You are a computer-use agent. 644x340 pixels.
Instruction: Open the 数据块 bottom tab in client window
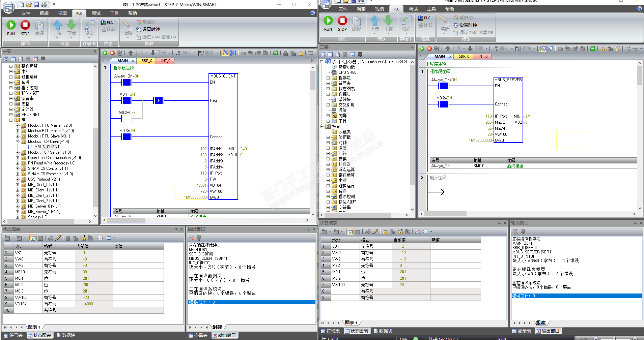tap(66, 335)
